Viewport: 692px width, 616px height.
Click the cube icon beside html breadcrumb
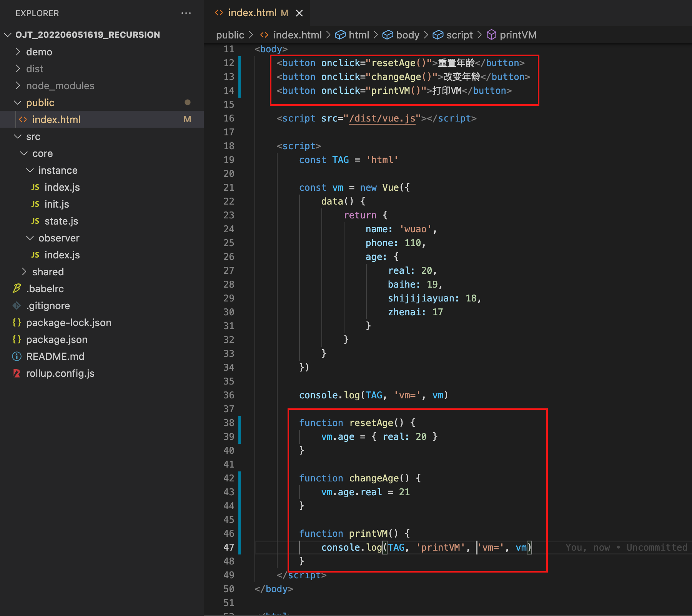(x=340, y=35)
